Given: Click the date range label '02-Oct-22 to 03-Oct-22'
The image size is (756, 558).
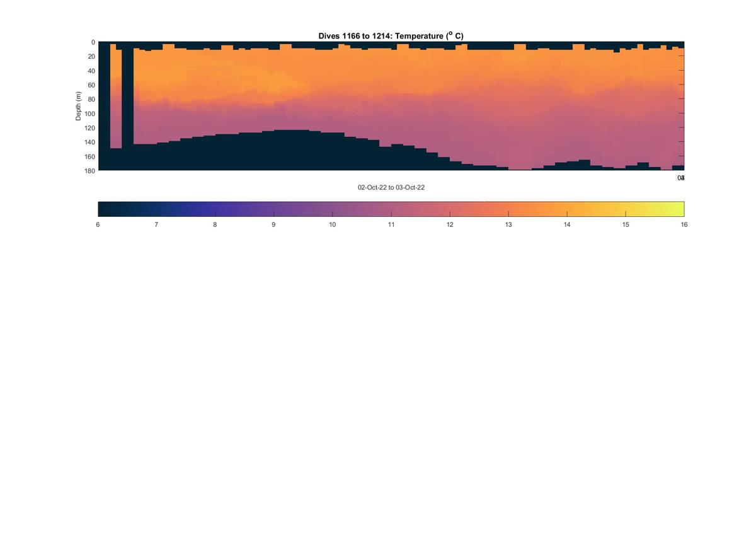Looking at the screenshot, I should (391, 187).
